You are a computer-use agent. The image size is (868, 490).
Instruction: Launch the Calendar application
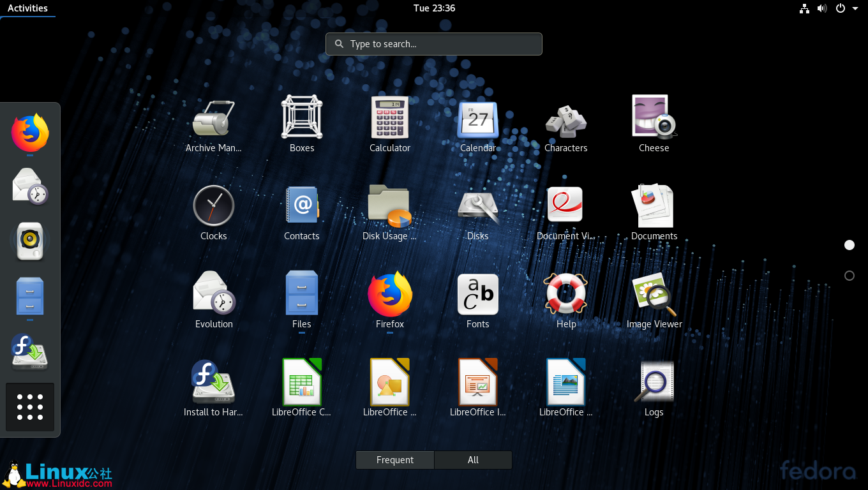coord(478,125)
